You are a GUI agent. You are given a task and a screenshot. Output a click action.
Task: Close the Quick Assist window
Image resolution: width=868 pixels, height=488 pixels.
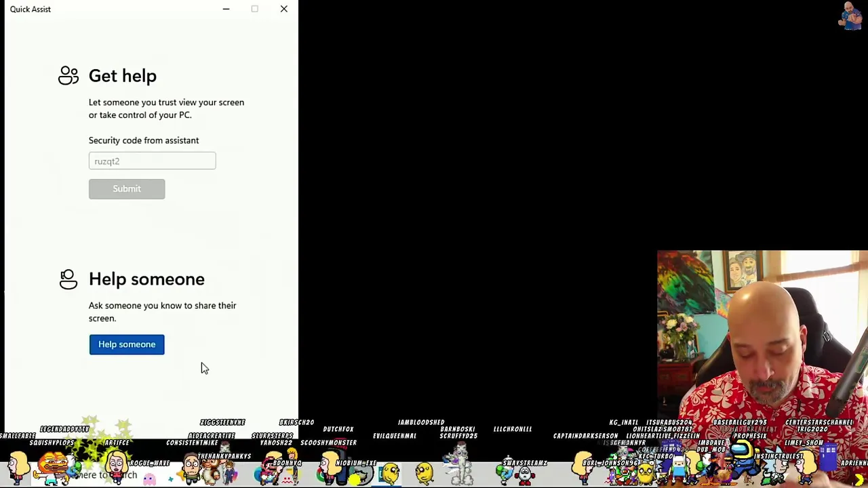tap(283, 9)
